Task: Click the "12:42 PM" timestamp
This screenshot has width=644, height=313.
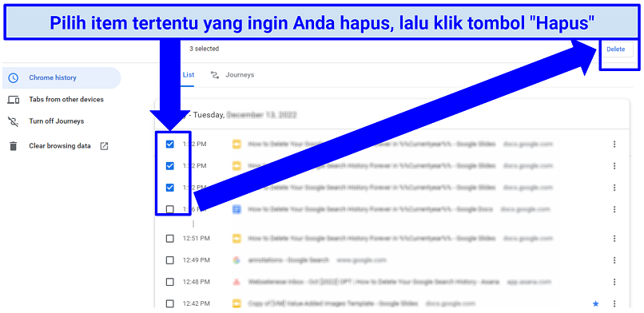Action: [x=197, y=303]
